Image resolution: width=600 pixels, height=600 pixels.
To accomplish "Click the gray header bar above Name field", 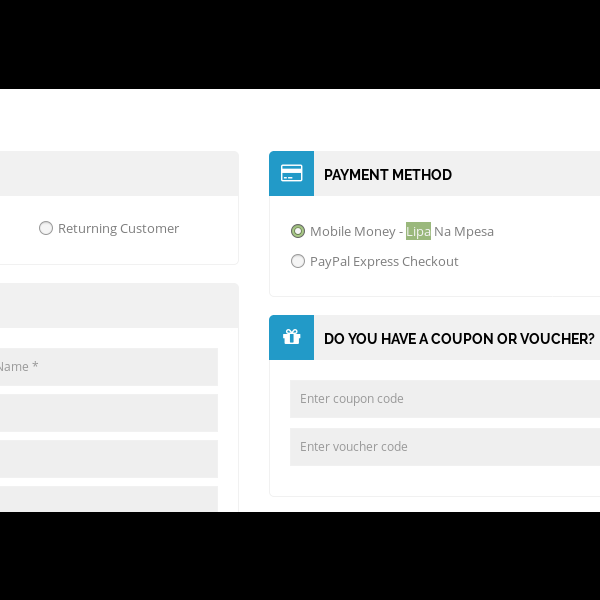I will pyautogui.click(x=118, y=306).
